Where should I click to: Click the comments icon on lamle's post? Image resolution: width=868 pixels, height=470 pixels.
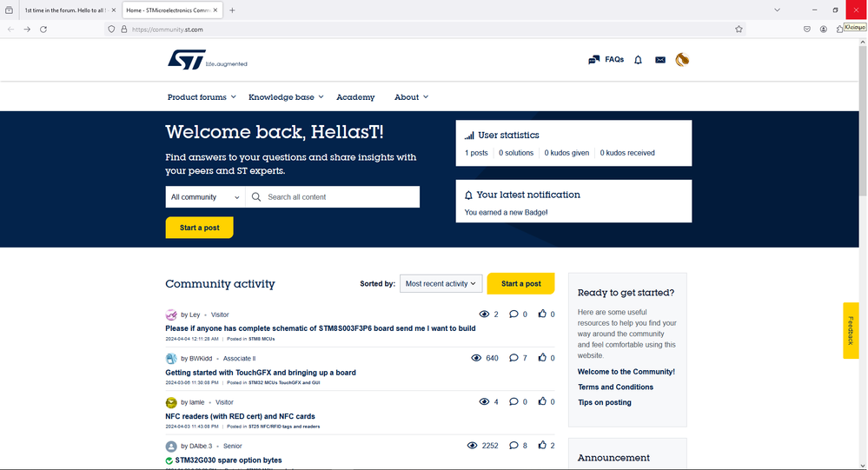(514, 402)
